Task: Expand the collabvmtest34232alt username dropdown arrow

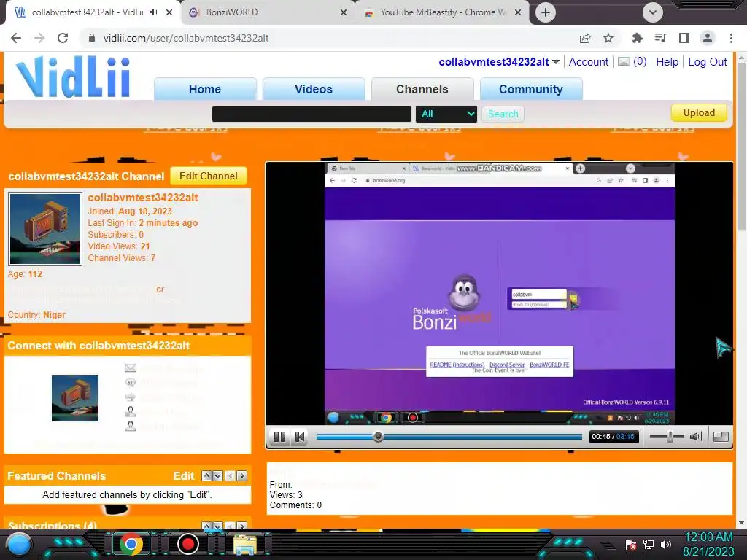Action: (555, 62)
